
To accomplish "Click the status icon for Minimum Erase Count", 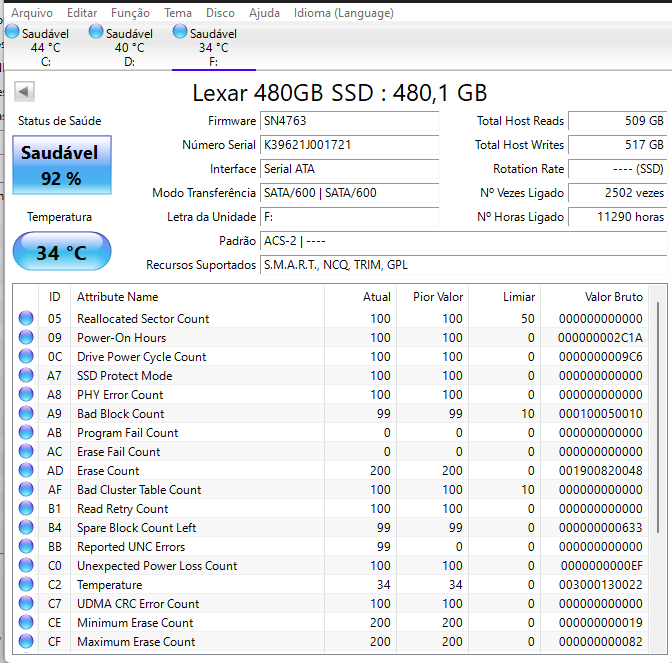I will coord(26,622).
